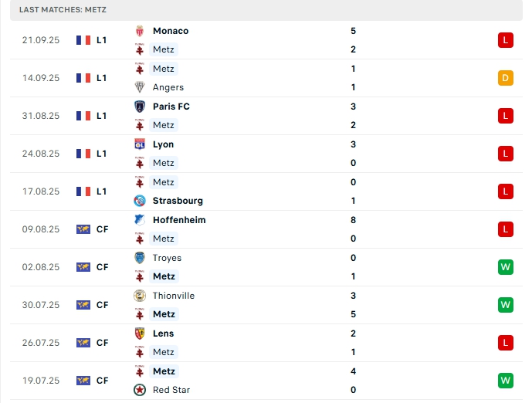
Task: Click the Last Matches: Metz header
Action: 63,9
